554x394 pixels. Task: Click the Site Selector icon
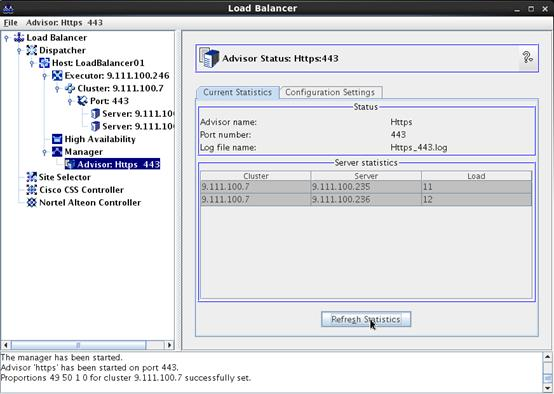[x=31, y=177]
